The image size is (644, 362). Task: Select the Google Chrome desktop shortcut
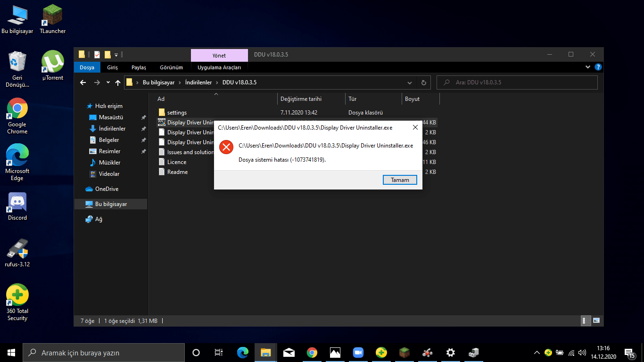17,116
